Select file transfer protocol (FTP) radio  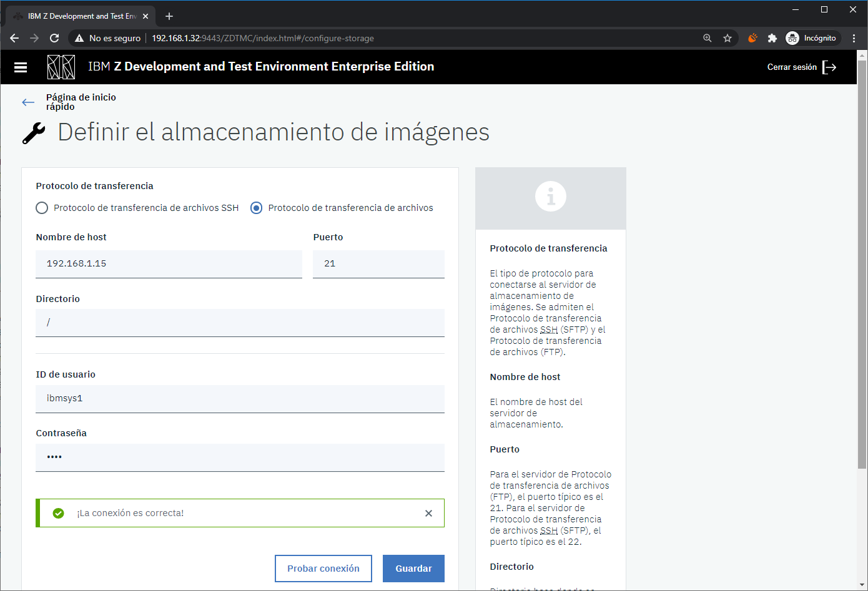click(256, 208)
